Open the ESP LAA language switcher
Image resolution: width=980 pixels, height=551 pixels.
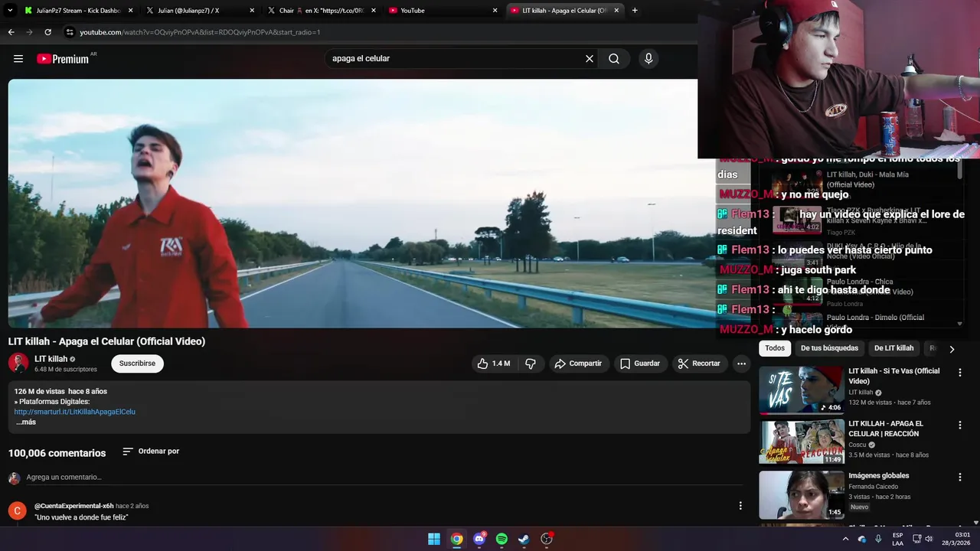click(x=897, y=539)
